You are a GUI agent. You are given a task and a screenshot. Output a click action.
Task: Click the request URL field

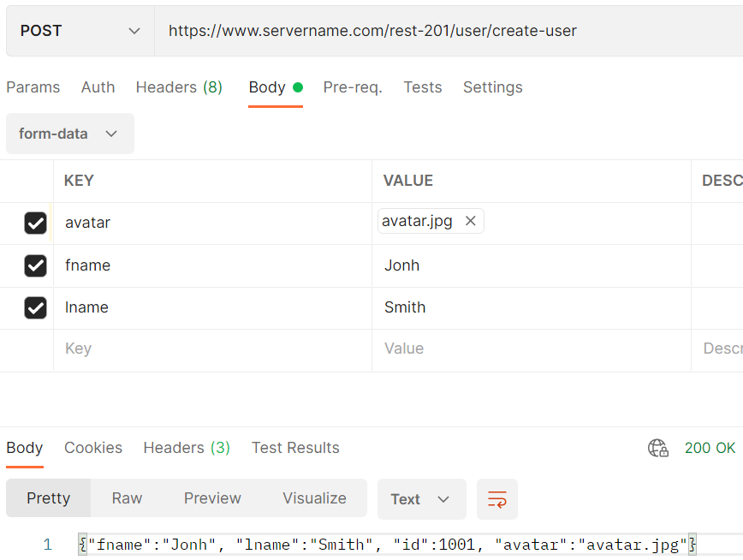tap(449, 31)
